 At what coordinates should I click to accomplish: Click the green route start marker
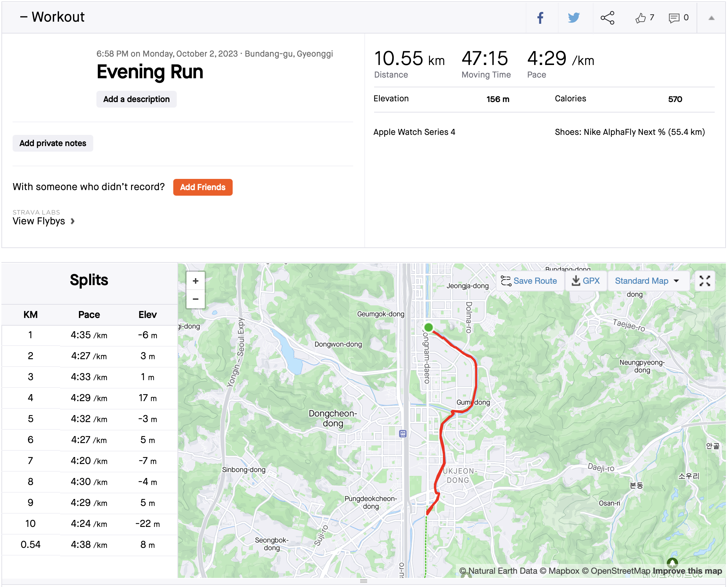point(428,327)
